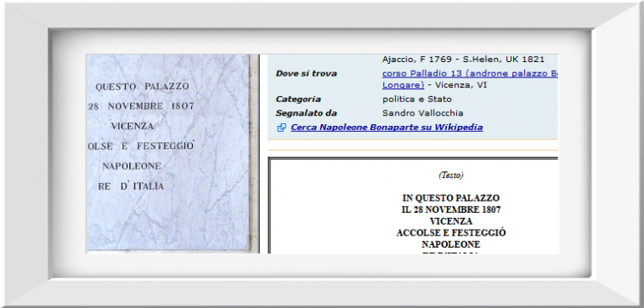Open the Longare) link text
This screenshot has width=644, height=308.
[403, 85]
